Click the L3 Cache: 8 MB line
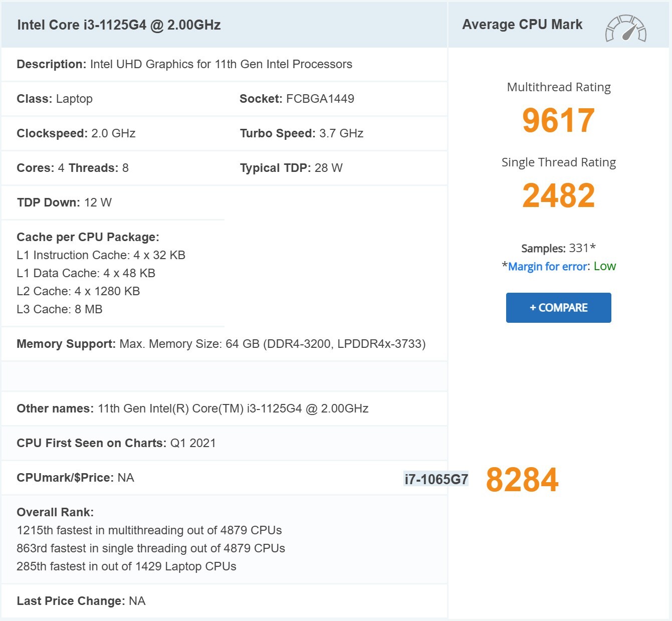 (60, 309)
